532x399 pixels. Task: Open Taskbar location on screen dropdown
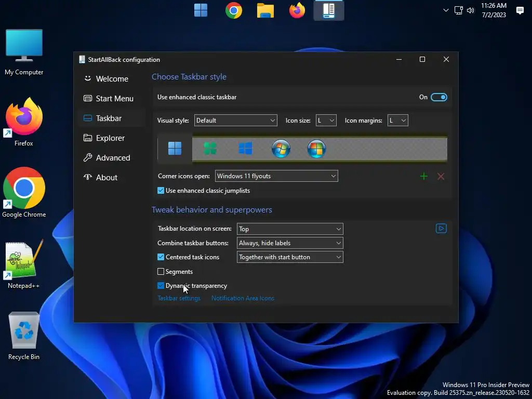click(x=290, y=229)
